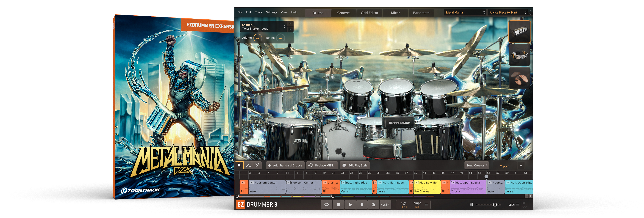Screen dimensions: 644x218
Task: Select the hand claps thumbnail
Action: click(x=519, y=78)
